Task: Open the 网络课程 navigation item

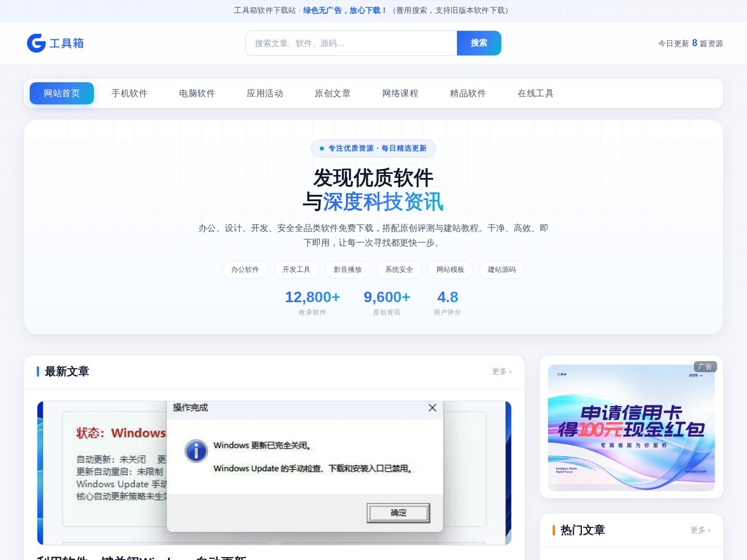Action: click(x=400, y=93)
